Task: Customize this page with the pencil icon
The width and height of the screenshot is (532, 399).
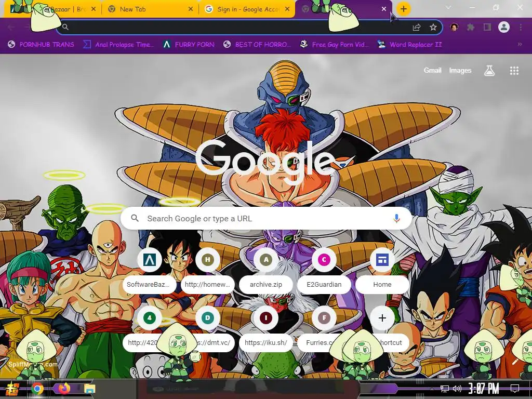Action: pos(515,362)
